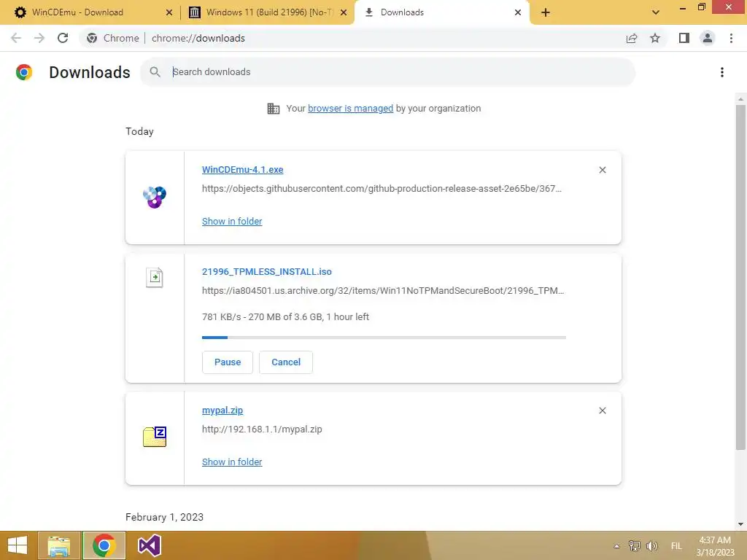The image size is (747, 560).
Task: Pause the ISO download
Action: pos(228,362)
